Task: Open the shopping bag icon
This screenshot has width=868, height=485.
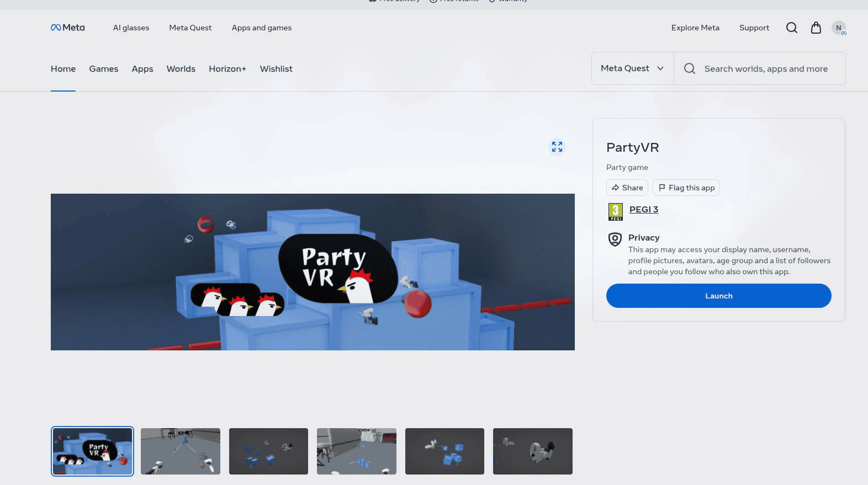Action: coord(816,28)
